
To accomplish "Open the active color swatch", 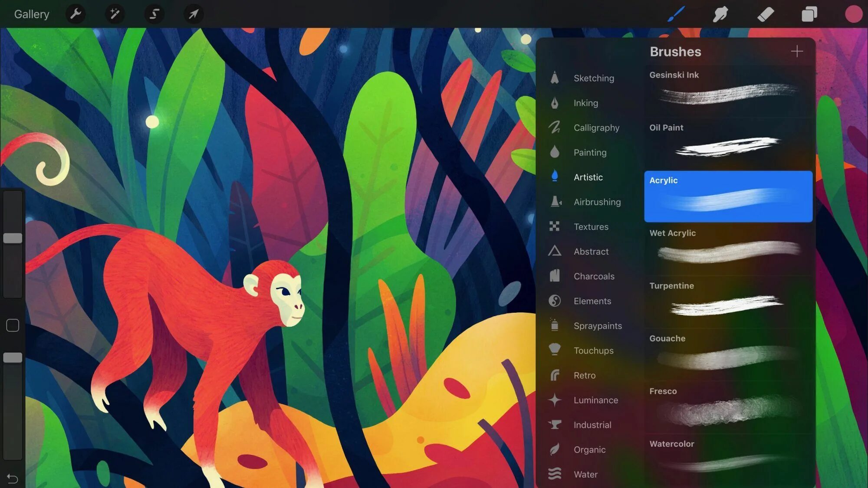I will (x=853, y=14).
